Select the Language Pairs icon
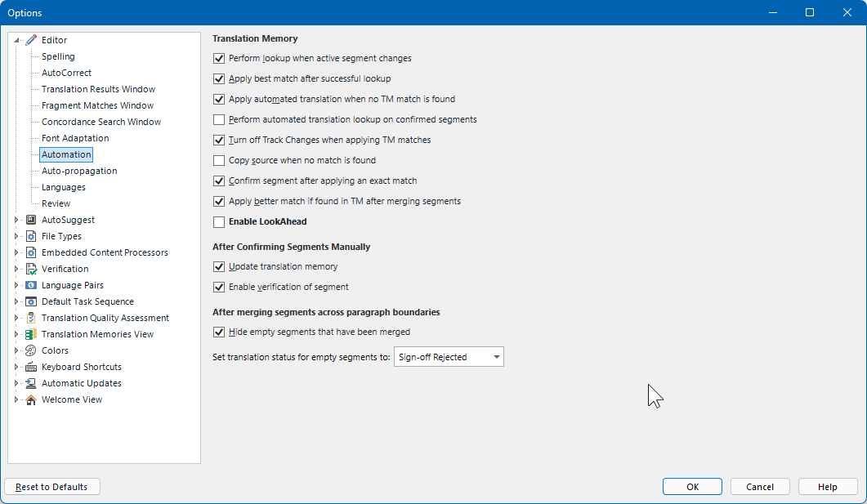Image resolution: width=867 pixels, height=504 pixels. click(x=33, y=284)
